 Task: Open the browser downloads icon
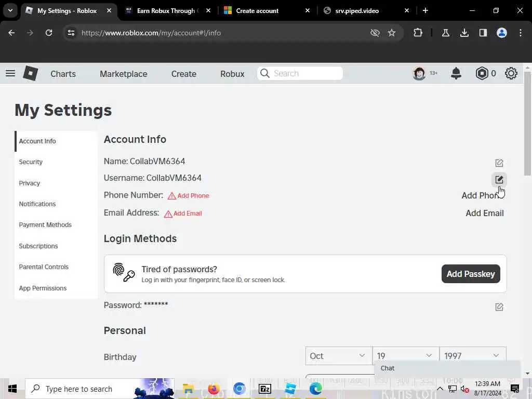click(x=464, y=33)
